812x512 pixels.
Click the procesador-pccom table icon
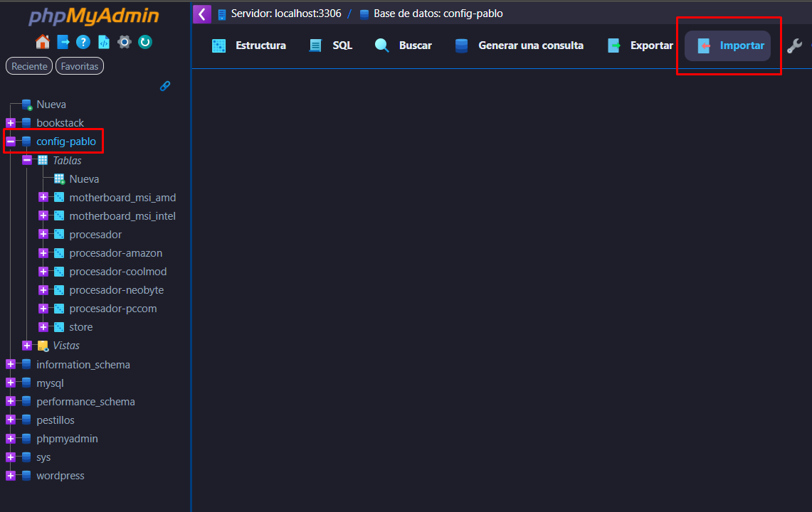(x=60, y=309)
